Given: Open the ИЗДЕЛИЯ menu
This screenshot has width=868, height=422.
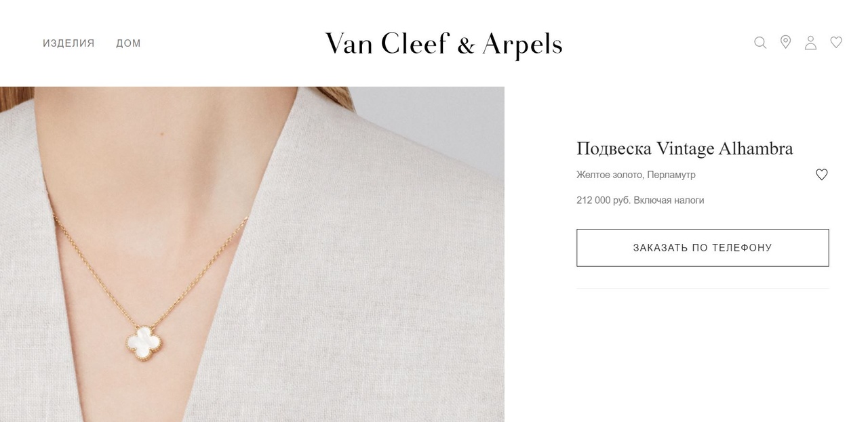Looking at the screenshot, I should tap(68, 43).
